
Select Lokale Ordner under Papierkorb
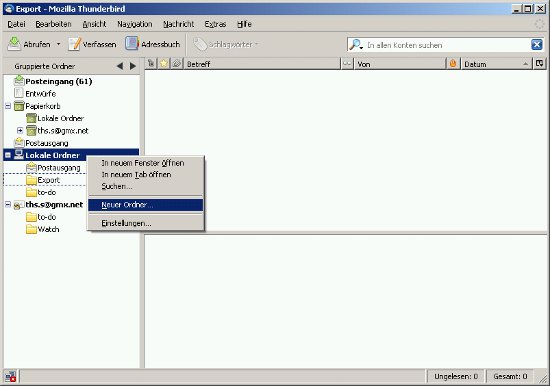60,118
